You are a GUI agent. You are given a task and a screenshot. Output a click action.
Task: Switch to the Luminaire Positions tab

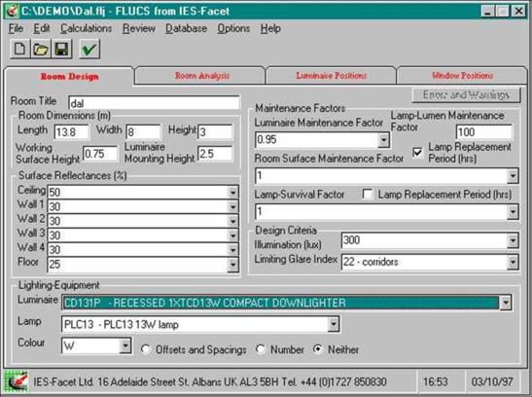pyautogui.click(x=331, y=76)
